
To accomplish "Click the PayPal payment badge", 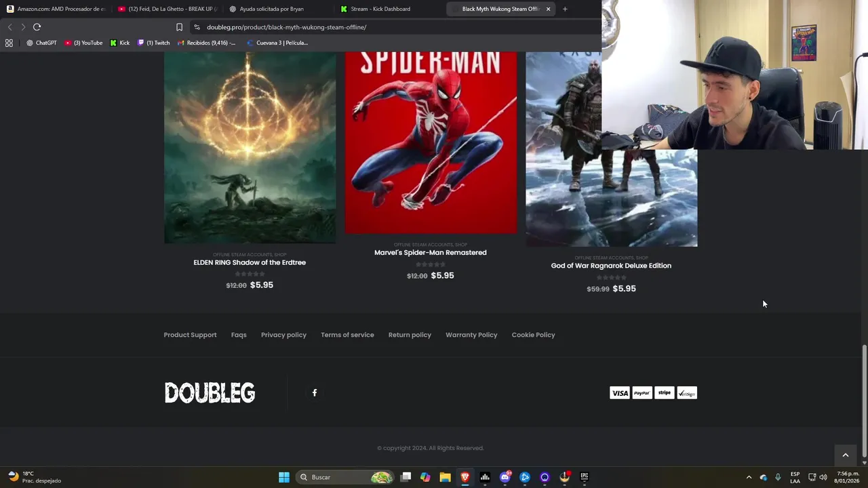I will (x=642, y=393).
